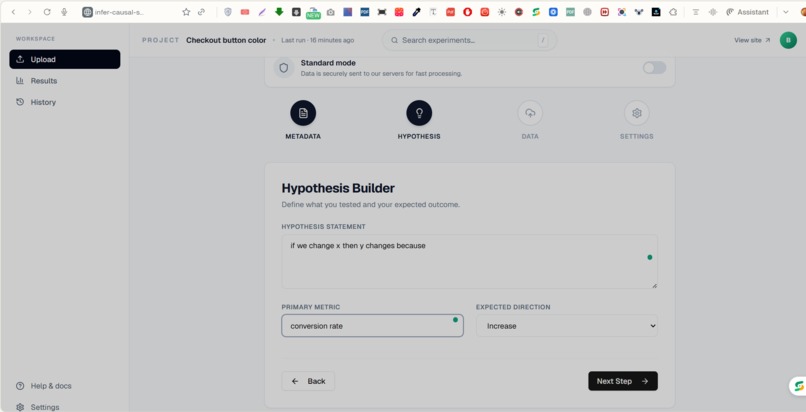Open Help & docs link
This screenshot has width=806, height=412.
click(44, 386)
